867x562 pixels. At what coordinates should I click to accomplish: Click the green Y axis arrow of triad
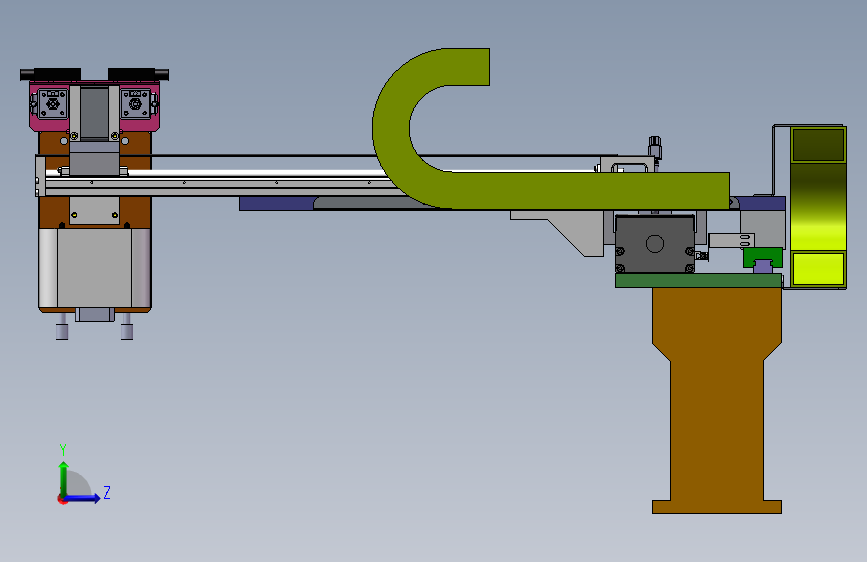pos(64,479)
